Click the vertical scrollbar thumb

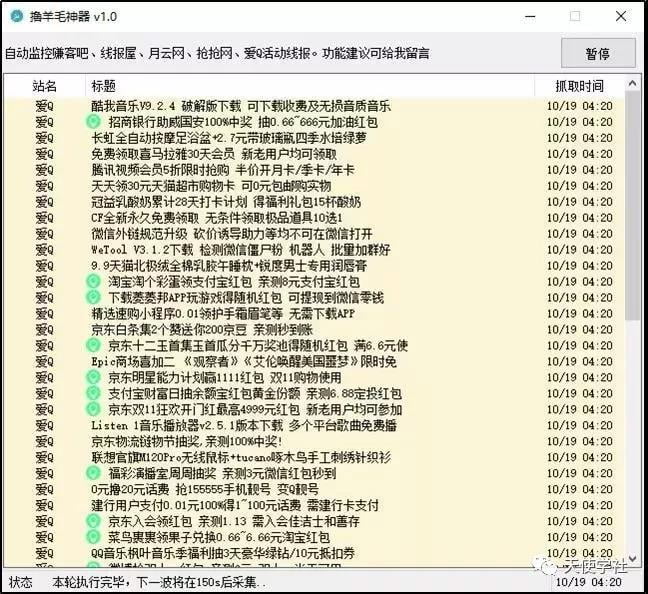click(632, 205)
